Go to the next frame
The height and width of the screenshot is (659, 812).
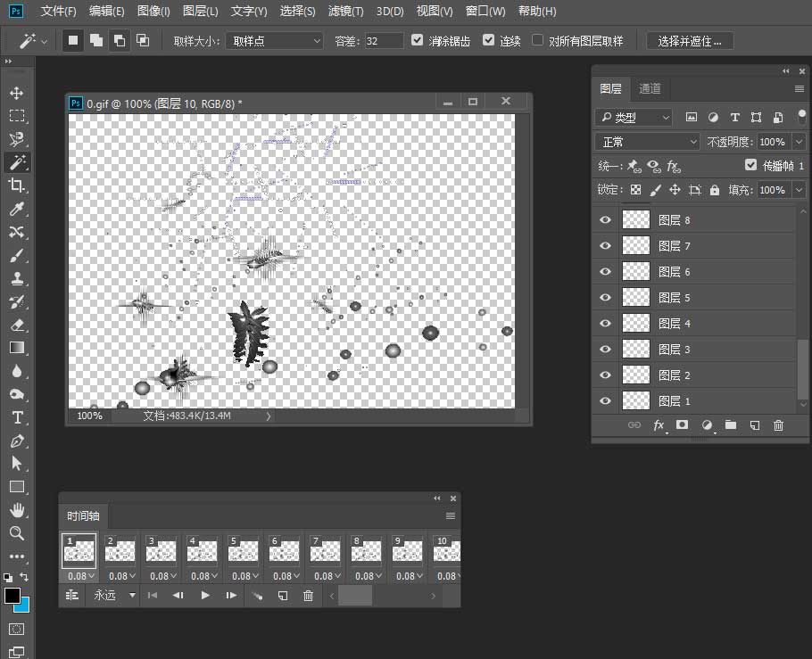point(231,596)
